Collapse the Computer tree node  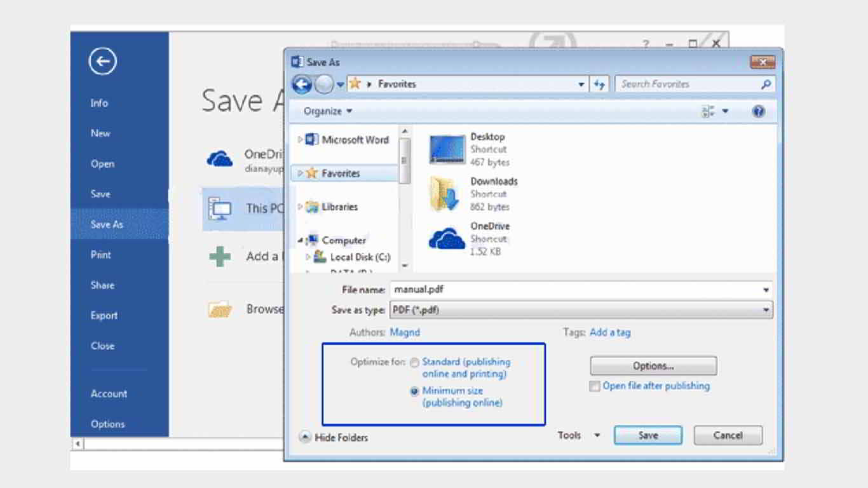pyautogui.click(x=301, y=240)
